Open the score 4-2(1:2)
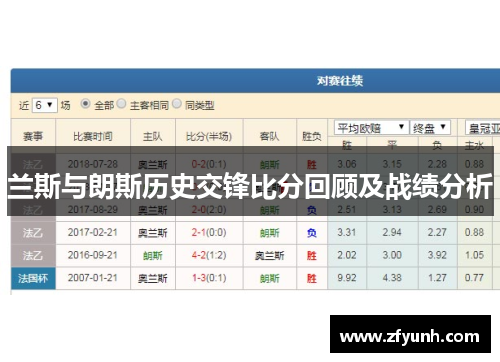This screenshot has height=362, width=500. pyautogui.click(x=209, y=255)
